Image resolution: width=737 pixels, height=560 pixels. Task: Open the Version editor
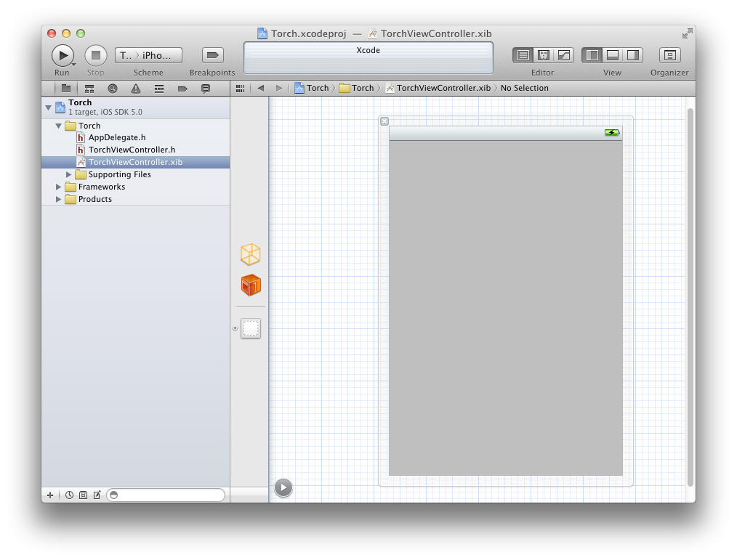[563, 54]
